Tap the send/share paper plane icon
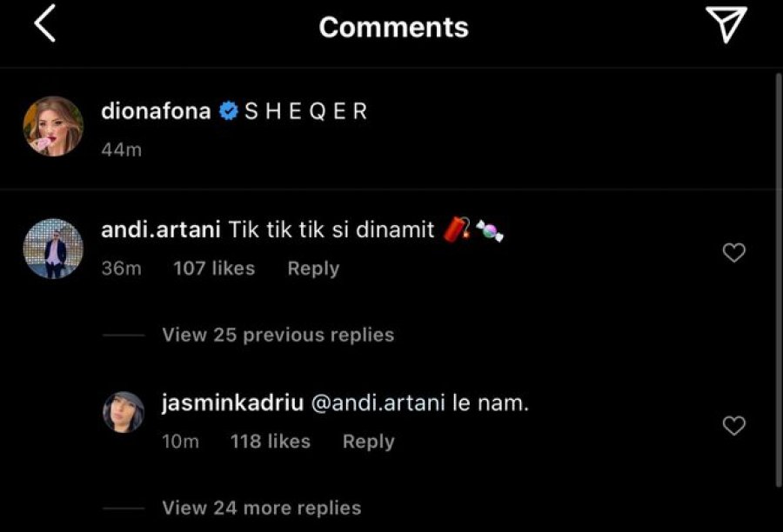 (x=726, y=23)
